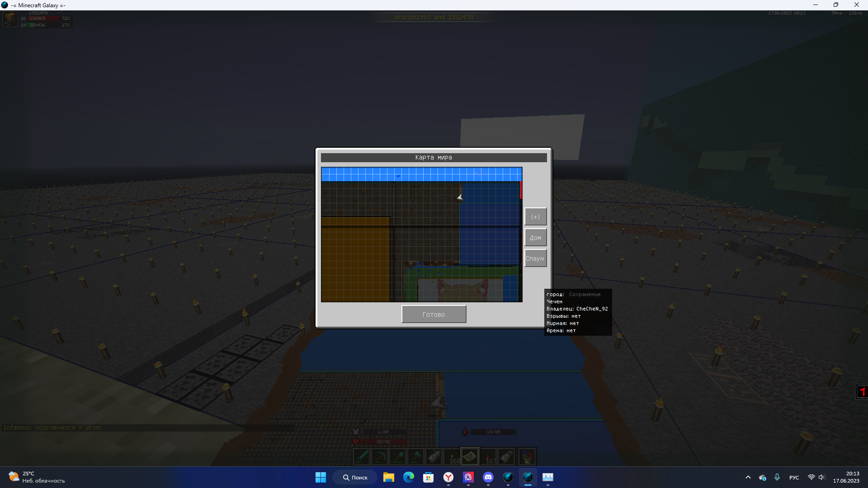The height and width of the screenshot is (488, 868).
Task: Click the Дом button
Action: tap(535, 237)
